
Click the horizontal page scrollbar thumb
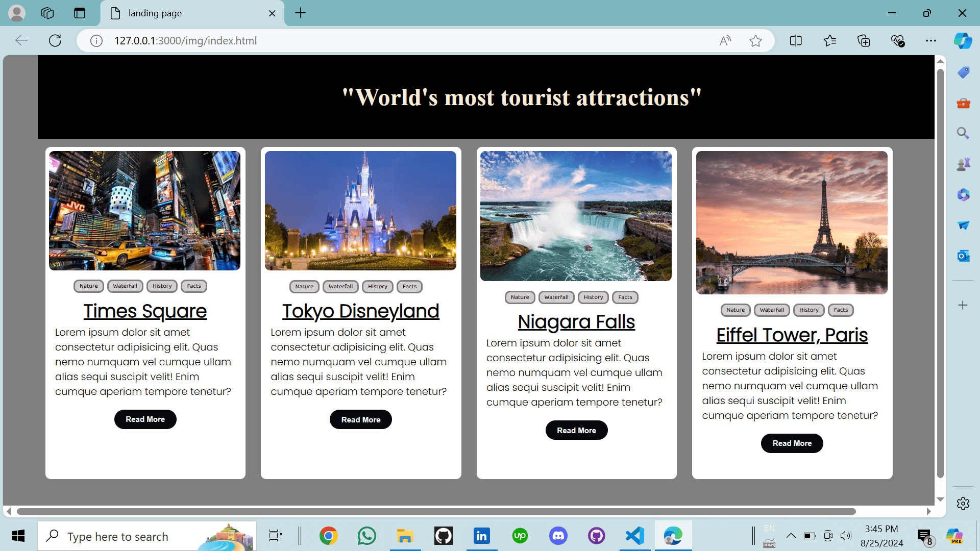[436, 511]
